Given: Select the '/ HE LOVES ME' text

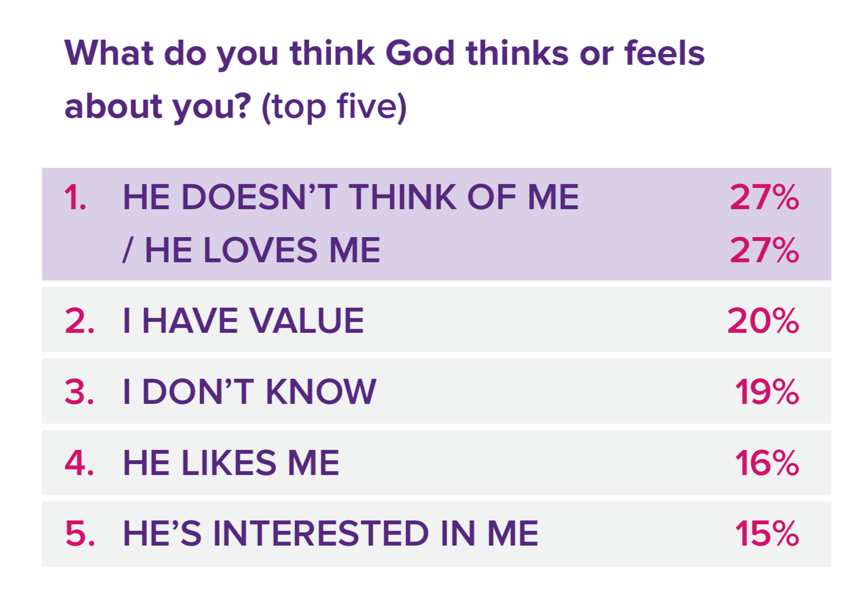Looking at the screenshot, I should [251, 251].
